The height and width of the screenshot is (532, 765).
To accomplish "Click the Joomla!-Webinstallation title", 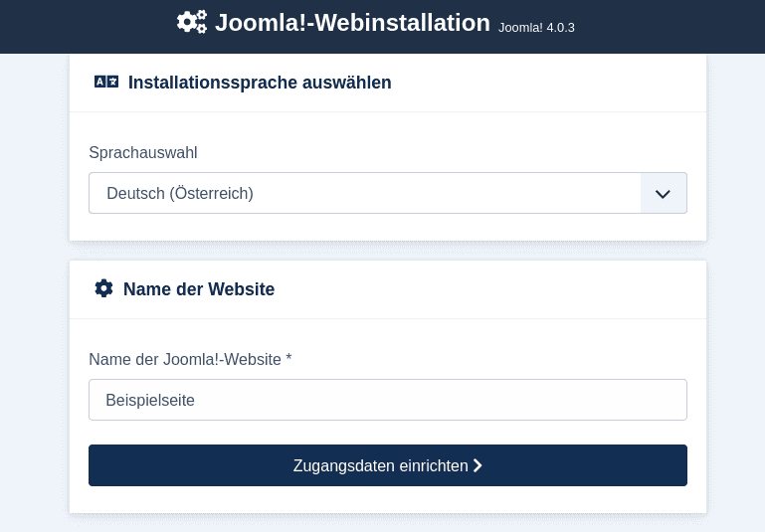I will [x=352, y=23].
